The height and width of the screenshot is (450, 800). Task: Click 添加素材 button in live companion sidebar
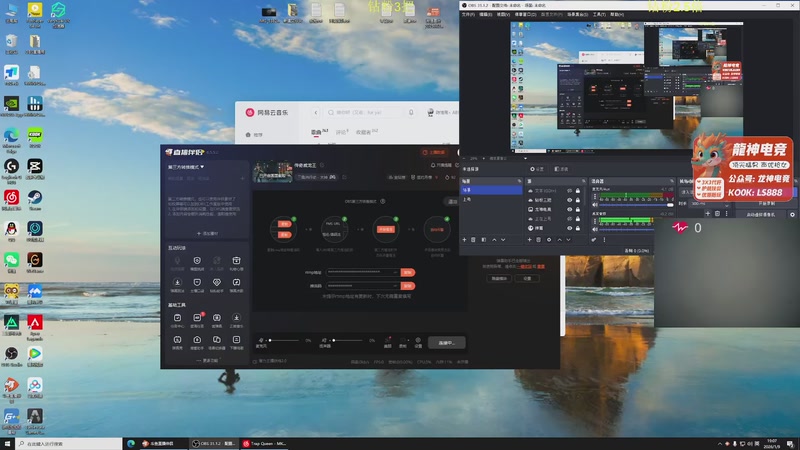click(208, 234)
